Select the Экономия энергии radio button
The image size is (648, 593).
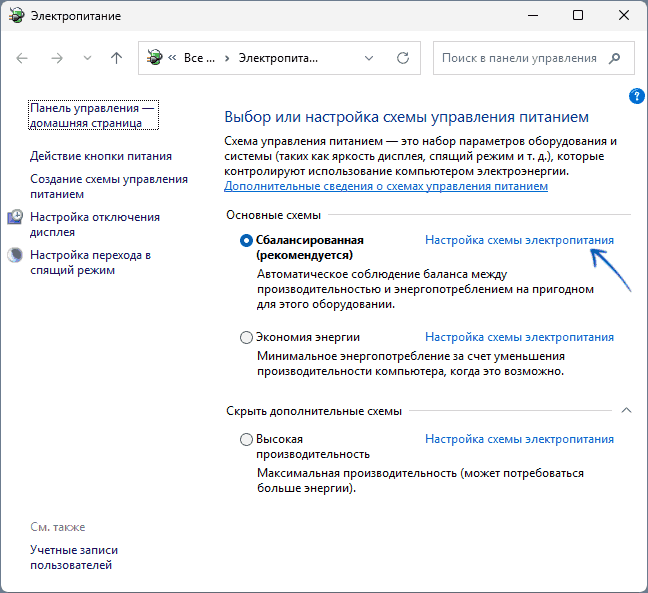pyautogui.click(x=246, y=338)
